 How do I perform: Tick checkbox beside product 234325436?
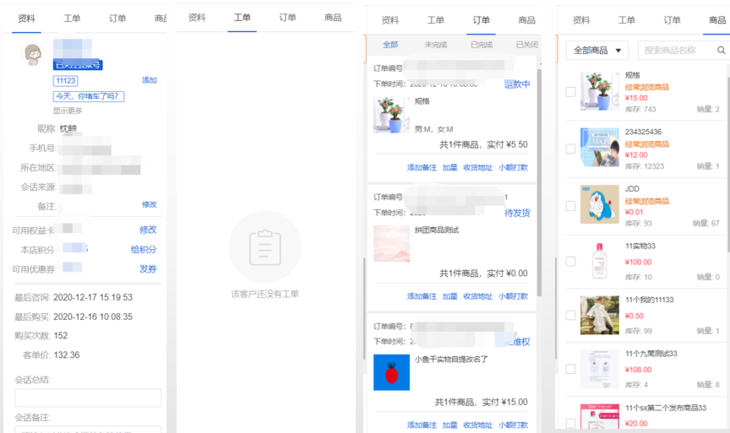tap(570, 149)
